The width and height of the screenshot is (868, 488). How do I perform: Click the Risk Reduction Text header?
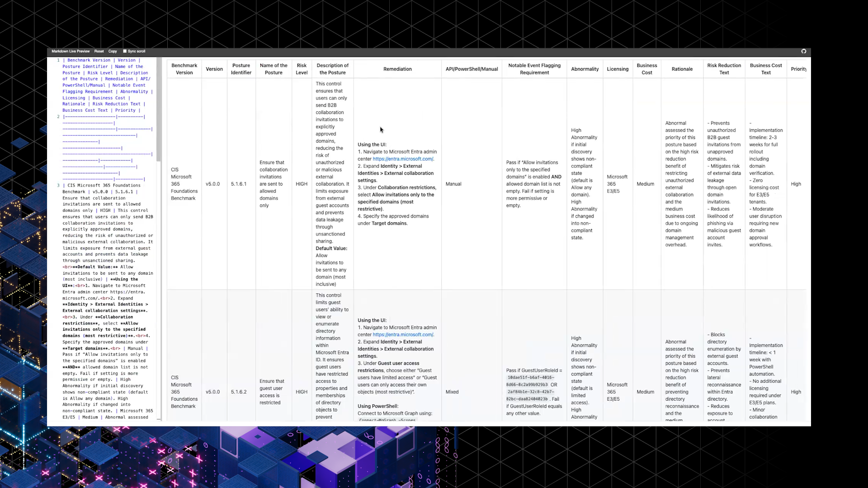coord(724,69)
